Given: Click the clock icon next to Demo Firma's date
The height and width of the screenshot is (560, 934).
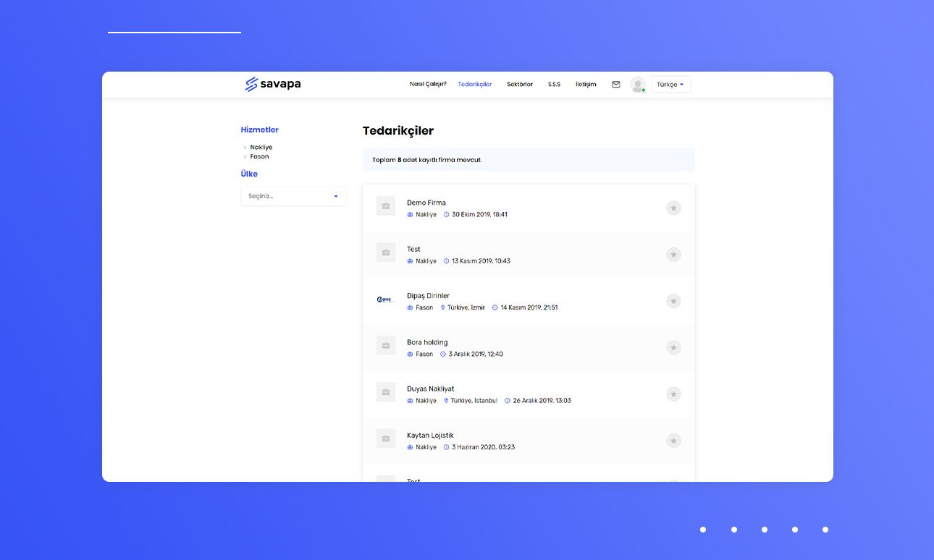Looking at the screenshot, I should 447,214.
